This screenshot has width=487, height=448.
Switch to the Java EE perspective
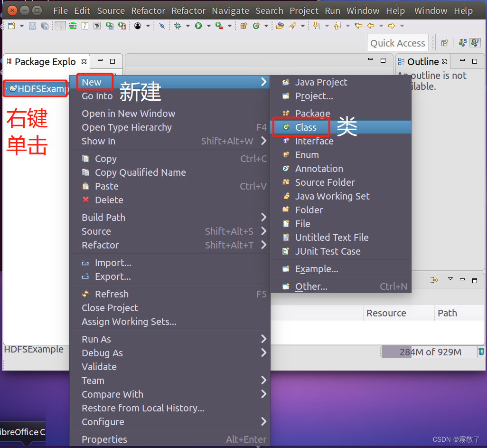(x=463, y=43)
